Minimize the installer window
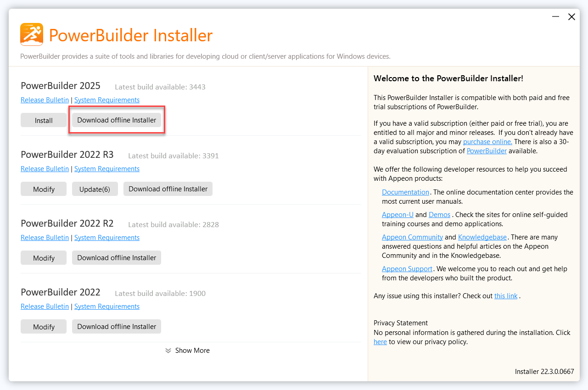 (x=555, y=17)
